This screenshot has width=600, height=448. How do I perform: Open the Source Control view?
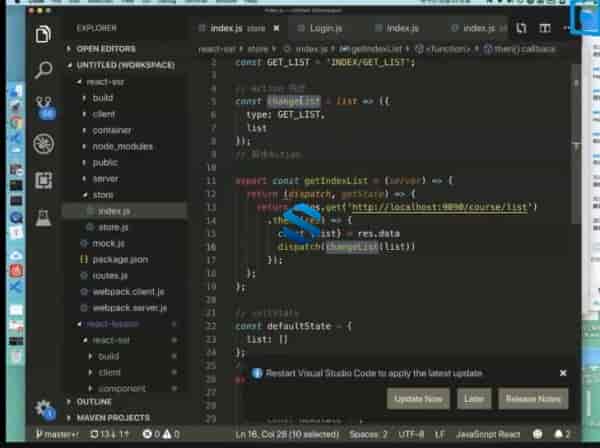coord(43,106)
